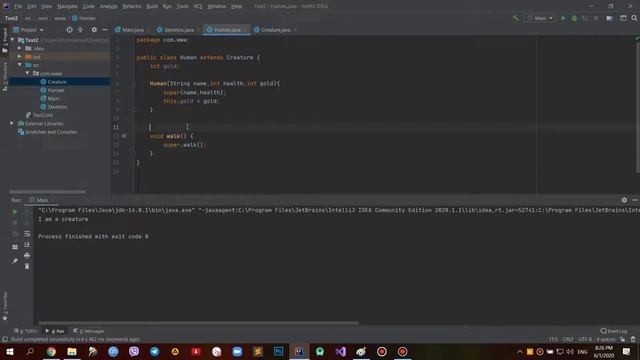Open the Run configuration dropdown showing Main
The image size is (640, 360).
(x=540, y=18)
